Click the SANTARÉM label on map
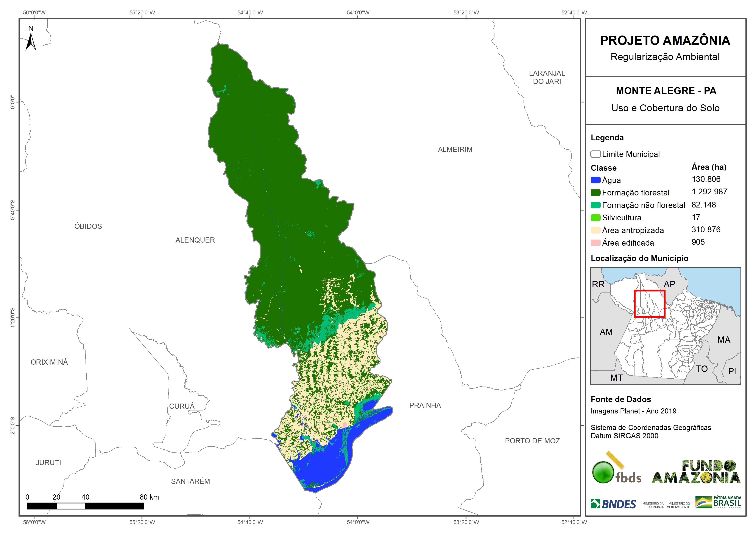This screenshot has height=534, width=756. click(190, 481)
